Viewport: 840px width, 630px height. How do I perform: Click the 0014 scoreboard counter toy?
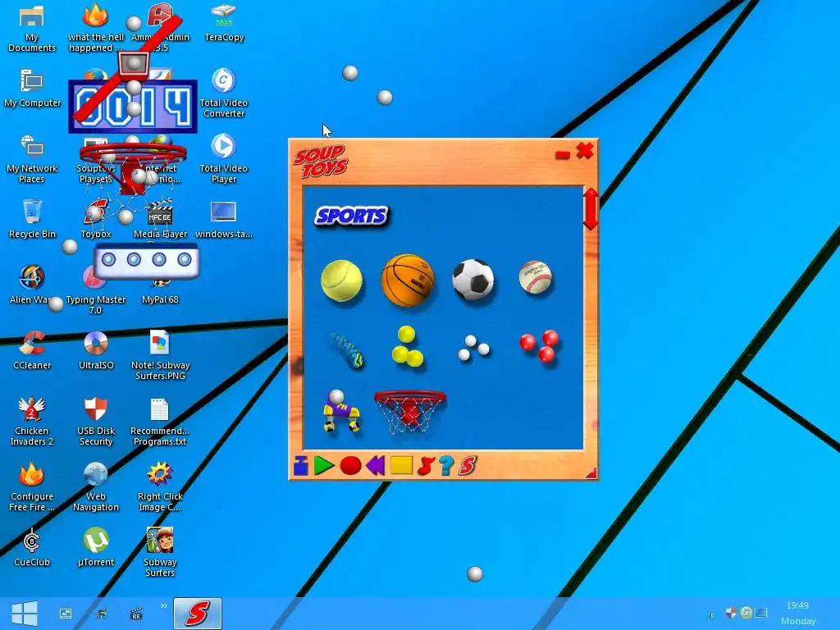click(133, 107)
